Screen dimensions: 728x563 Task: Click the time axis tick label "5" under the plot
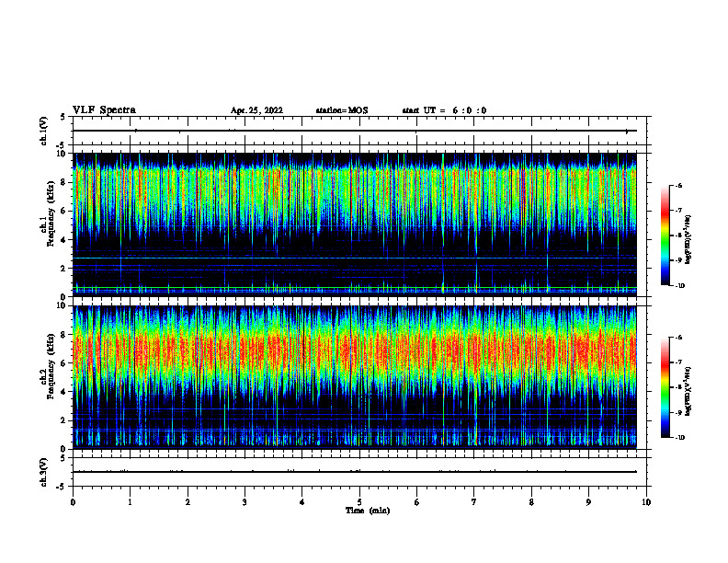click(x=359, y=502)
